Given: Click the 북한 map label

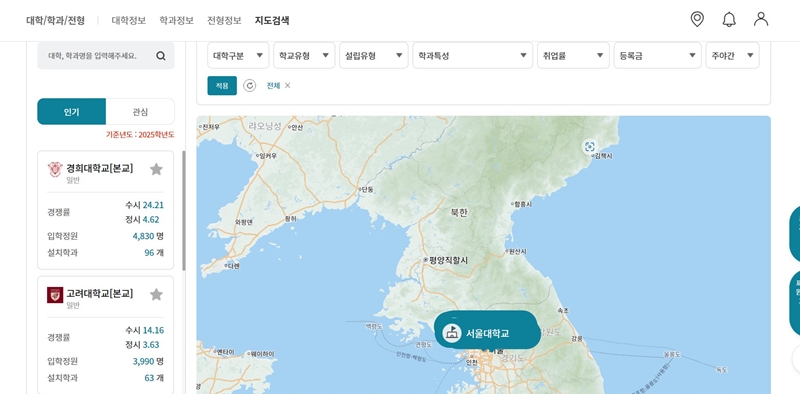Looking at the screenshot, I should click(458, 213).
